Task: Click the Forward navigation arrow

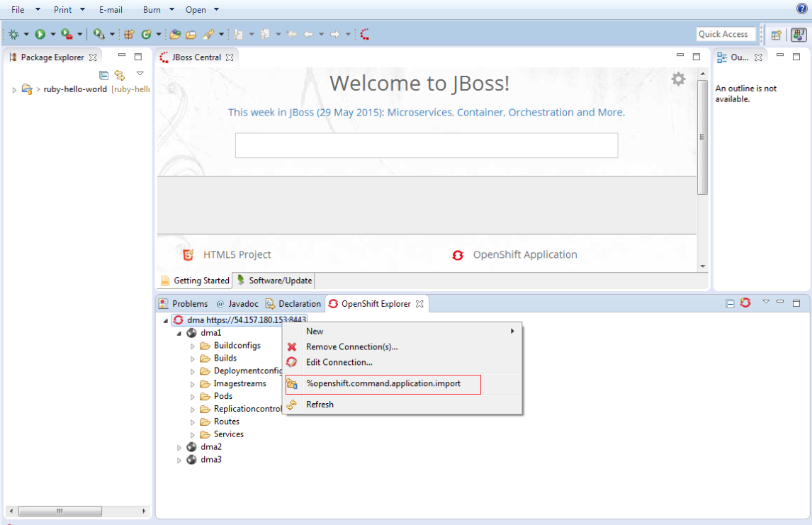Action: click(335, 35)
